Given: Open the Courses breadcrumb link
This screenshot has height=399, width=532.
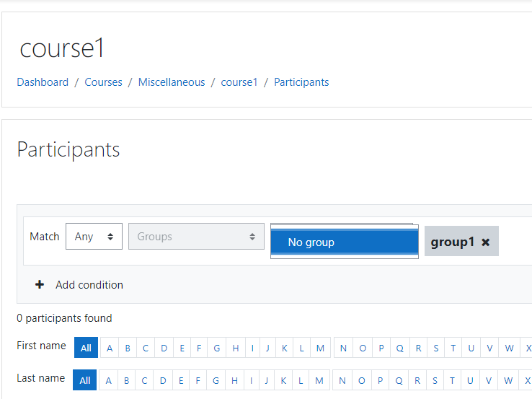Looking at the screenshot, I should pos(103,82).
